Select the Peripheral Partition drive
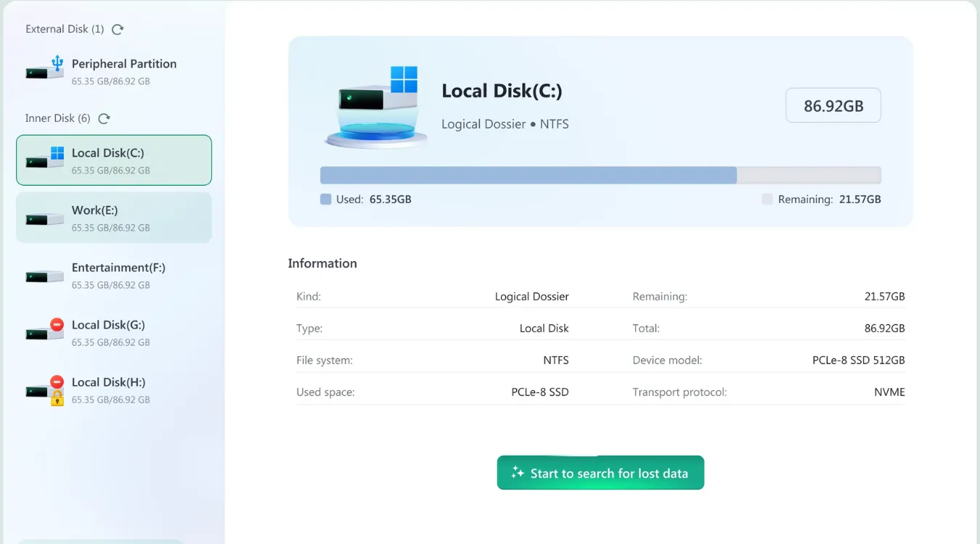The width and height of the screenshot is (980, 544). [x=113, y=70]
